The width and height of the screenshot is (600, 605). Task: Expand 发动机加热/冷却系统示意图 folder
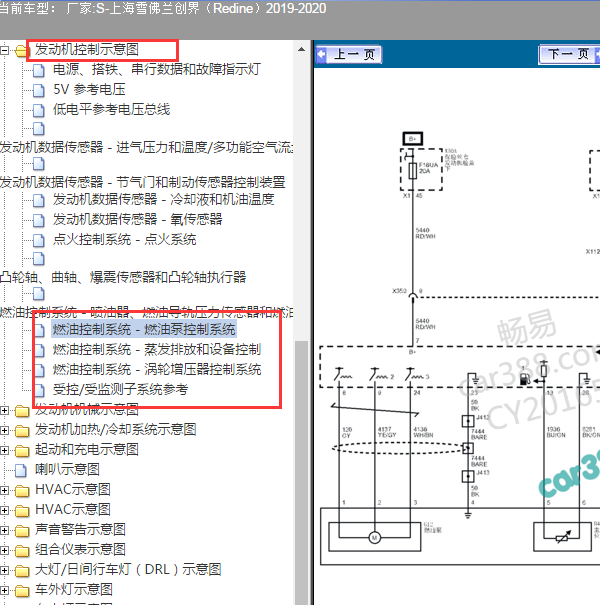point(4,431)
